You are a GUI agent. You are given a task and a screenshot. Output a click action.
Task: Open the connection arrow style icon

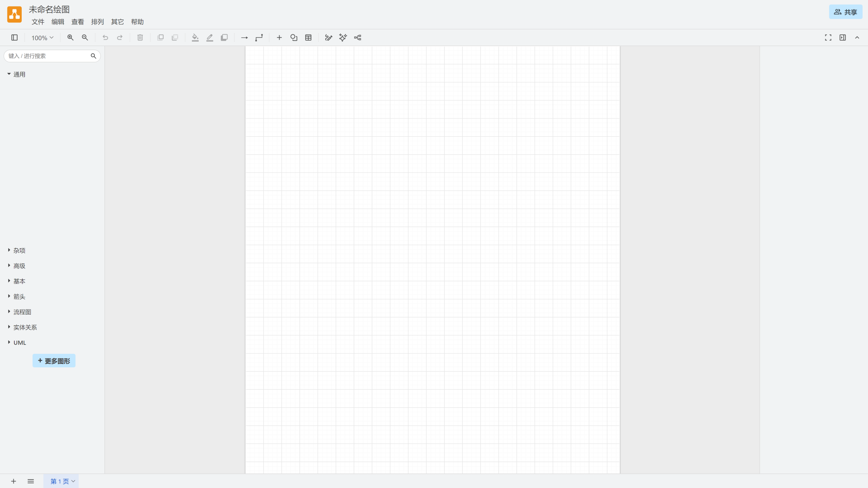click(x=244, y=38)
